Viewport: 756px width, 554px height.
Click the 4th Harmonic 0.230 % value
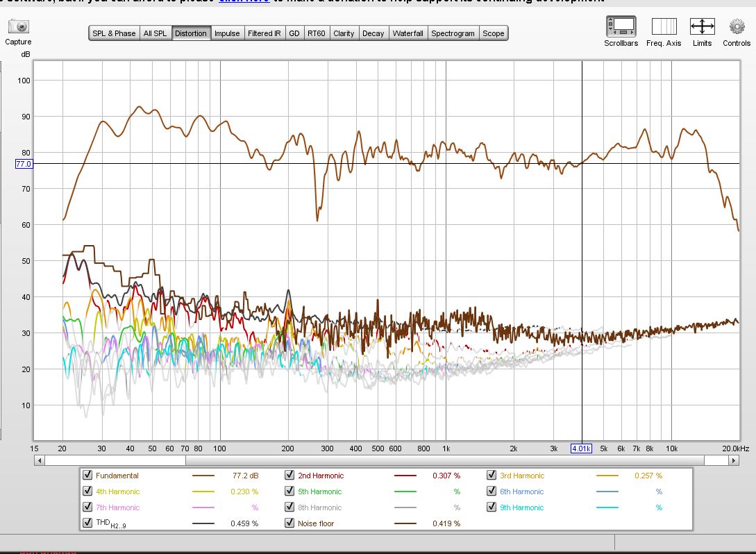[244, 492]
